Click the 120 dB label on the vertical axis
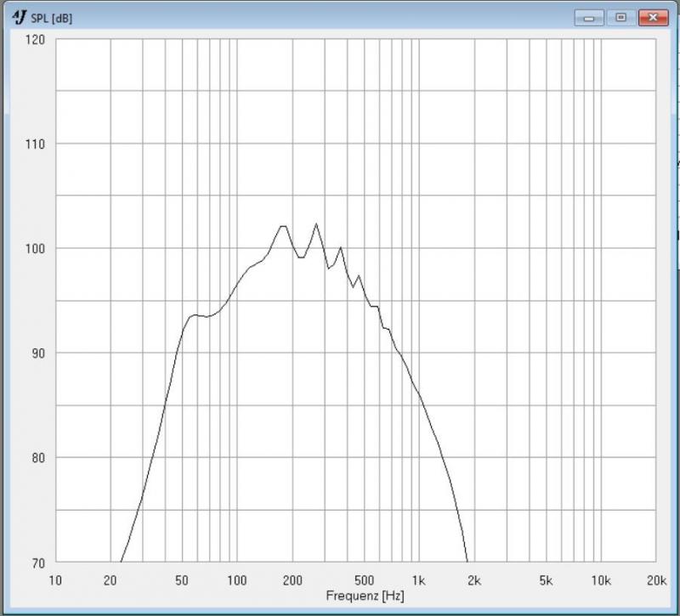This screenshot has height=616, width=680. (33, 40)
